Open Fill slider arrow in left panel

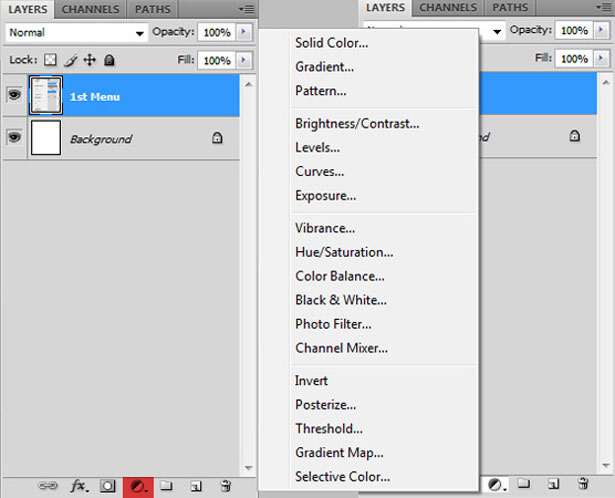click(244, 60)
